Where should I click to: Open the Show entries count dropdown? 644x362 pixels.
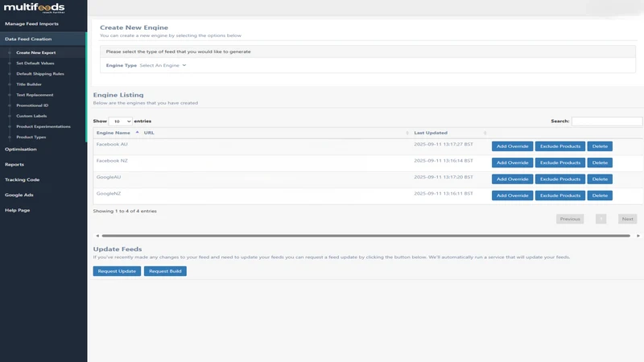click(120, 121)
